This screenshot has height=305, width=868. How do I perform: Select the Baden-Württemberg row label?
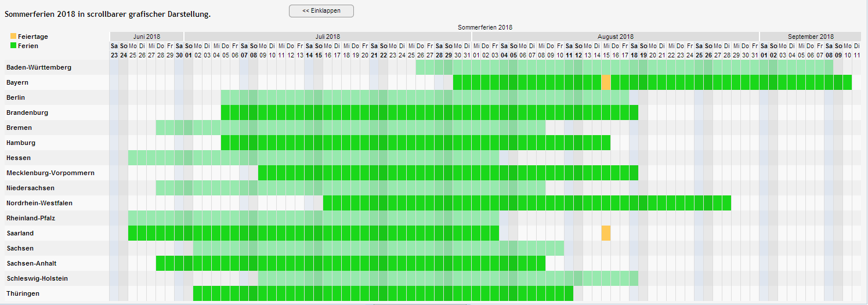(39, 67)
